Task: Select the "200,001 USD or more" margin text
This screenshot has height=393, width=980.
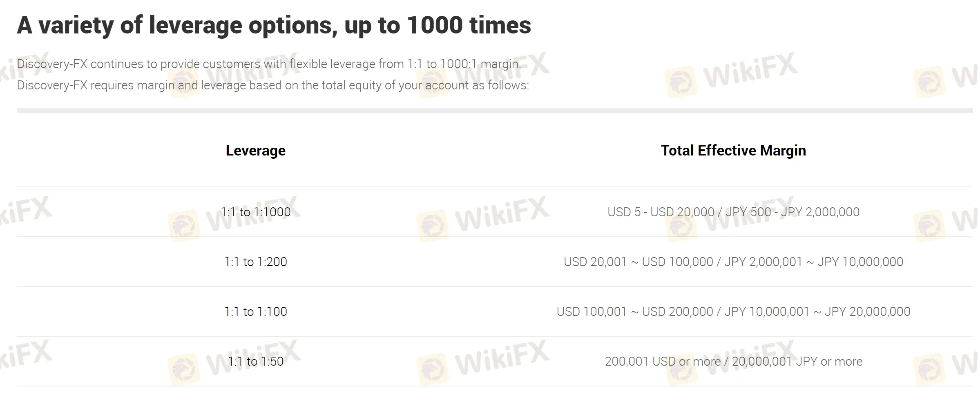Action: tap(663, 362)
